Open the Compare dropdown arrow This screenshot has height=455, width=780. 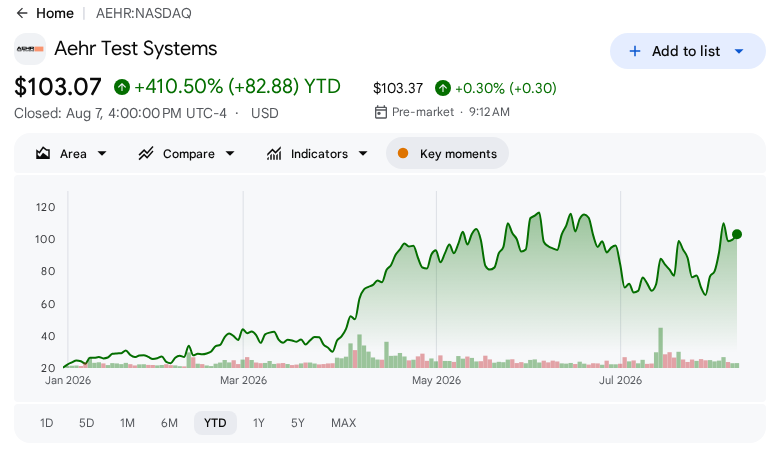[x=230, y=154]
